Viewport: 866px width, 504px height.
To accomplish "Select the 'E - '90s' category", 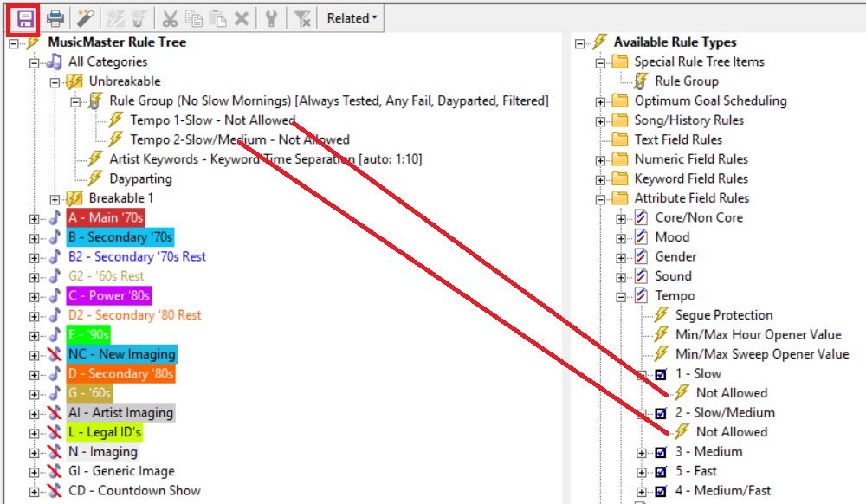I will pos(88,334).
